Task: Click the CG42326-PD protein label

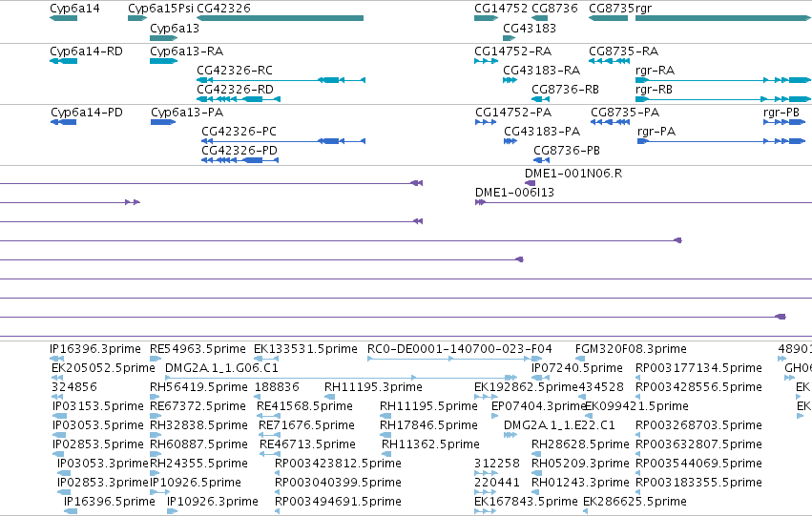Action: pyautogui.click(x=239, y=150)
